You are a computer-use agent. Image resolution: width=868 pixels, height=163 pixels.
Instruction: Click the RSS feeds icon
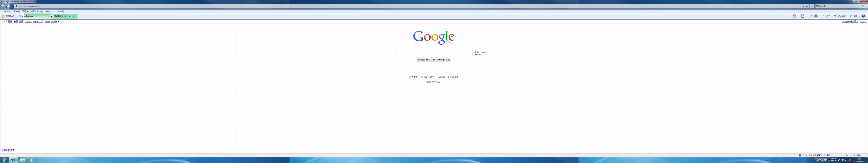point(802,16)
